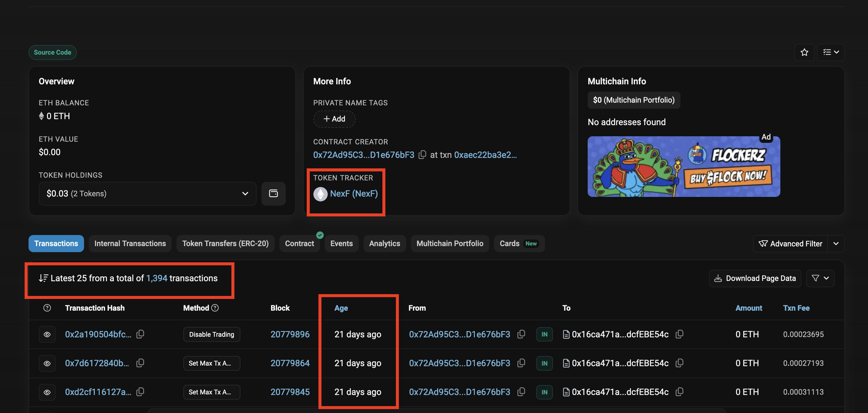Switch to the Events tab
Screen dimensions: 868x413
(341, 243)
